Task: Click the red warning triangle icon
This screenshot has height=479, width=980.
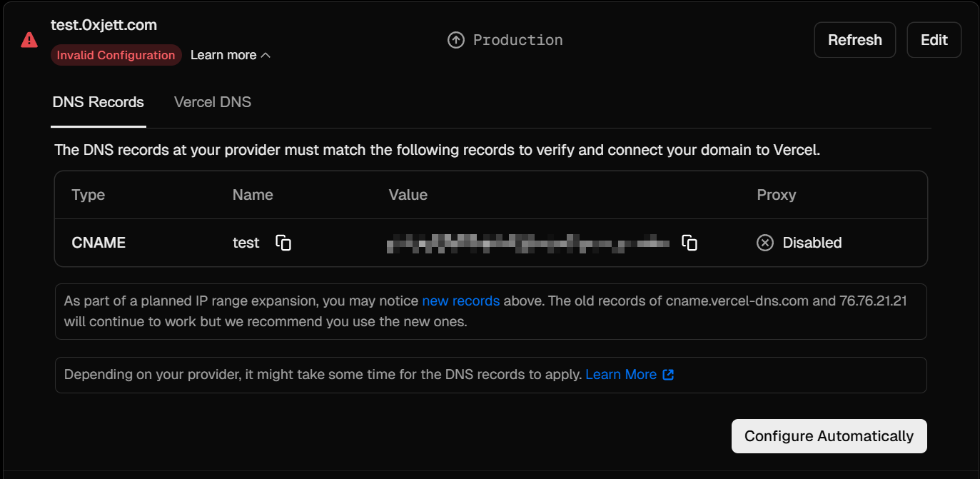Action: 29,40
